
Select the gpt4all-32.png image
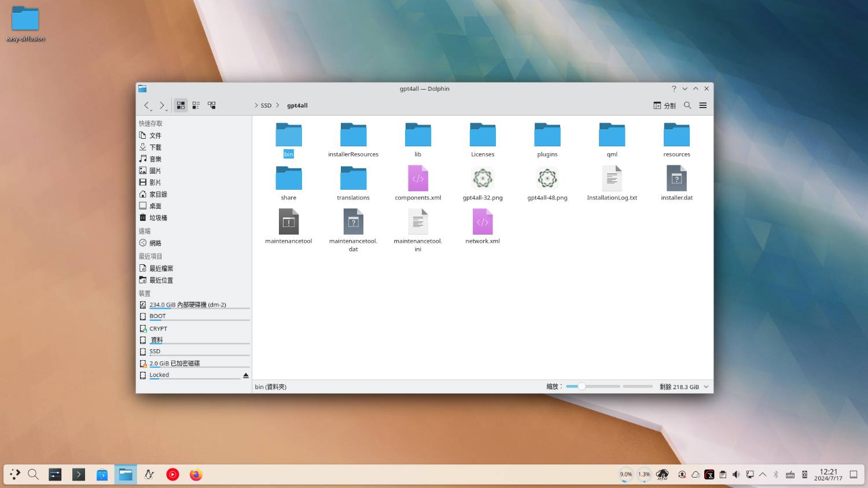[x=483, y=183]
